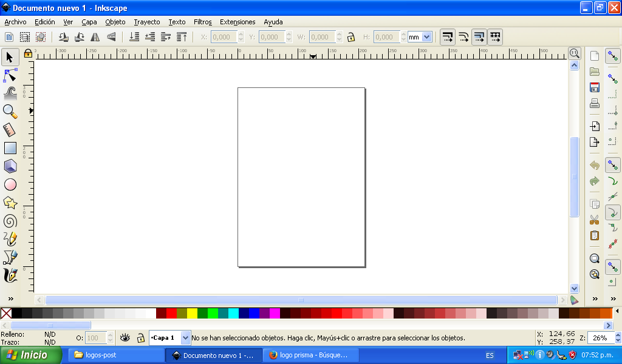The width and height of the screenshot is (622, 364).
Task: Select the Pencil freehand tool
Action: [x=10, y=239]
